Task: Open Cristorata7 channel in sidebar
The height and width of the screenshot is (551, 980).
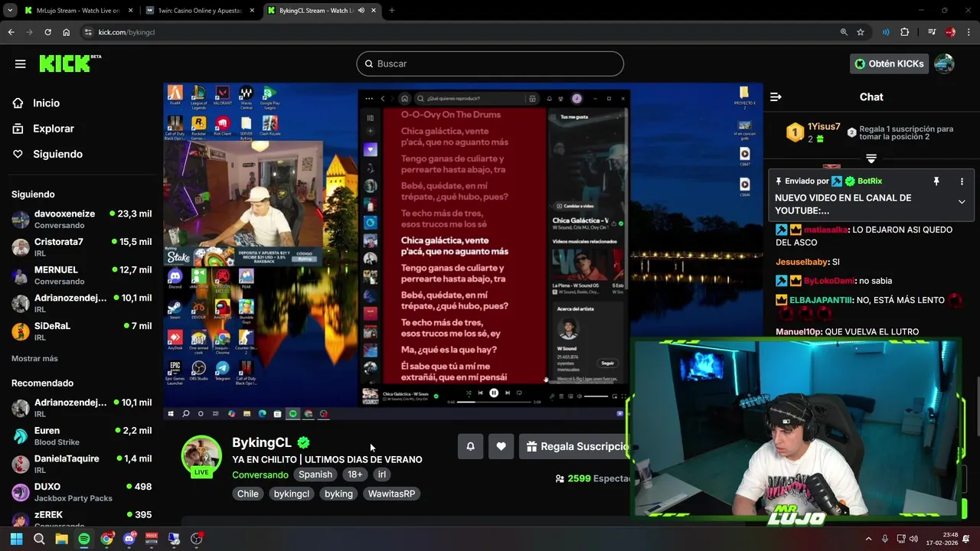Action: 81,247
